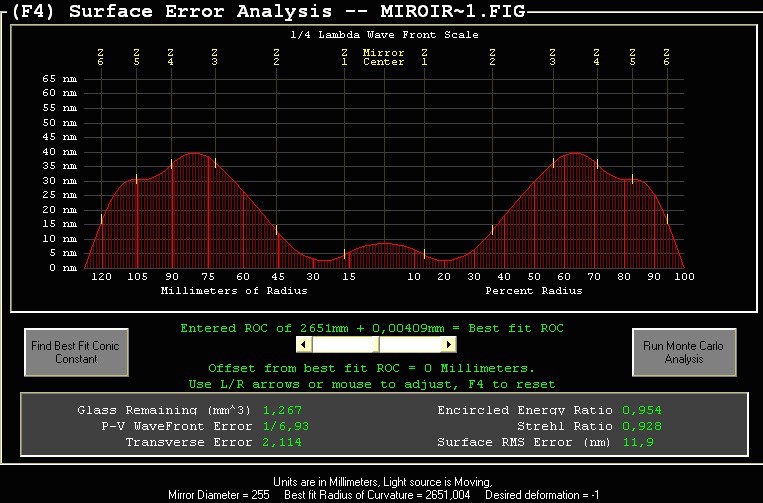
Task: Click Find Best Fit Conic Constant button
Action: pyautogui.click(x=76, y=352)
